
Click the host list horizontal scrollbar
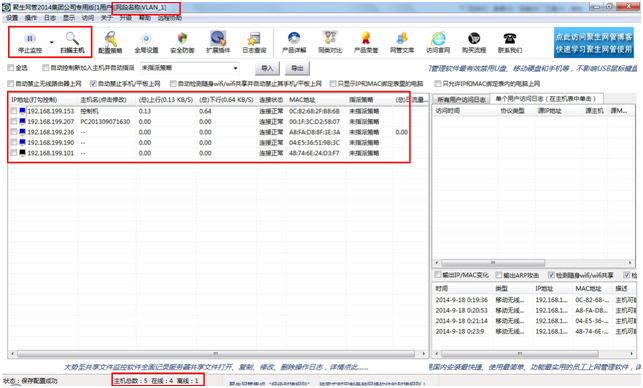[x=216, y=353]
